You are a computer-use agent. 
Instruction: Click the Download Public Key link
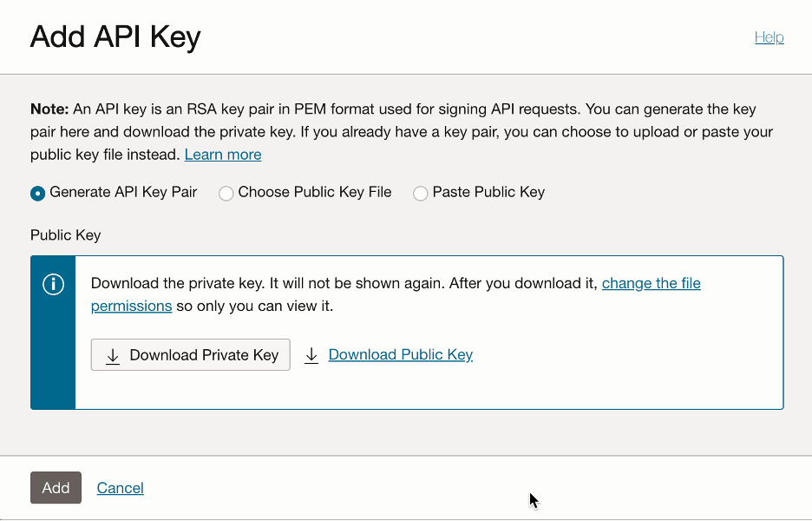pos(400,354)
